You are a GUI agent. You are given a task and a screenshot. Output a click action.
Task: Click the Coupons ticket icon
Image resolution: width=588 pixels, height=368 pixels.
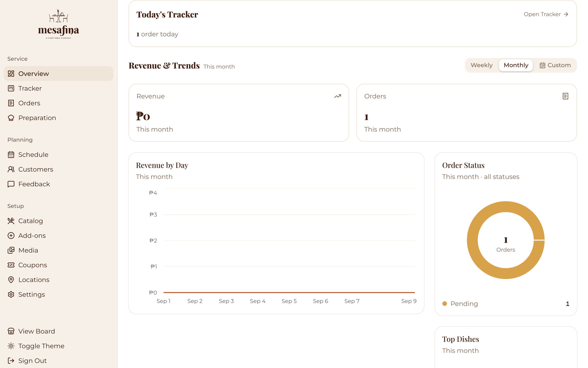coord(11,265)
